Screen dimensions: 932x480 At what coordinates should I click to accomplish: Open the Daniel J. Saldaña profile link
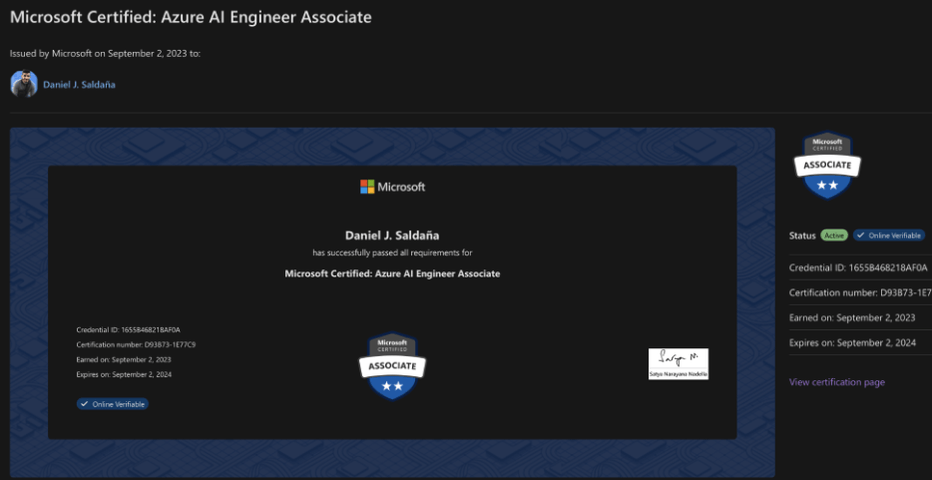click(x=79, y=85)
